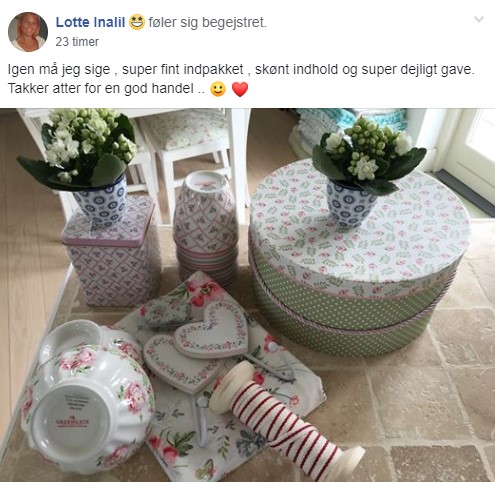Screen dimensions: 495x482
Task: Click the flower pot on the square tin
Action: click(101, 200)
